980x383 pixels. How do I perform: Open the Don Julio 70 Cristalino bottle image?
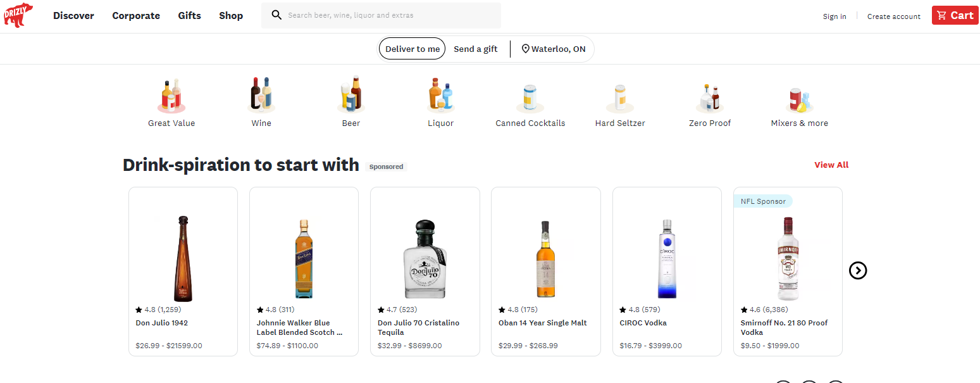[x=425, y=259]
